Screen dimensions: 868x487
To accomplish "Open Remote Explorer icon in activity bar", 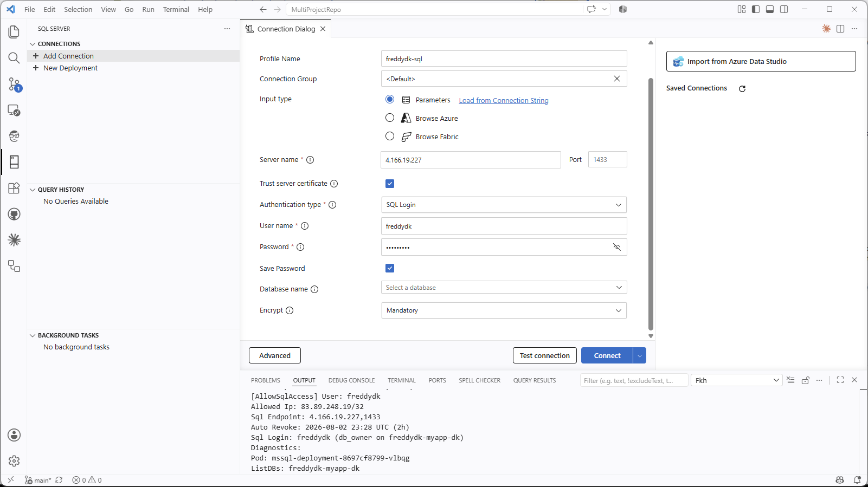I will [14, 110].
